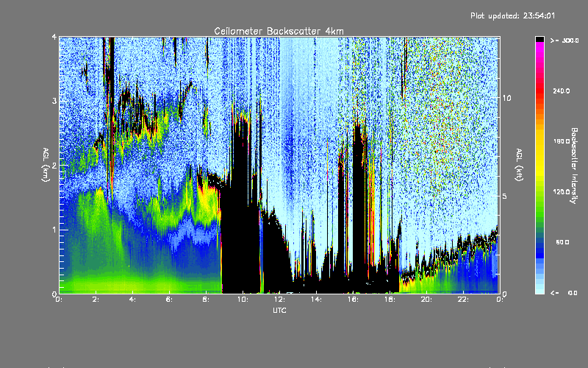Click the '18:' tick on the UTC axis
This screenshot has width=588, height=368.
pos(390,300)
